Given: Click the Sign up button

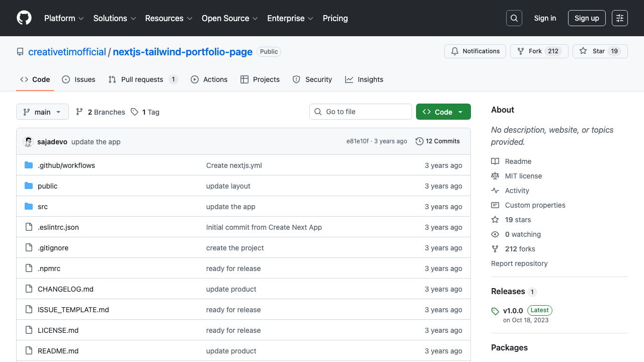Looking at the screenshot, I should 587,18.
